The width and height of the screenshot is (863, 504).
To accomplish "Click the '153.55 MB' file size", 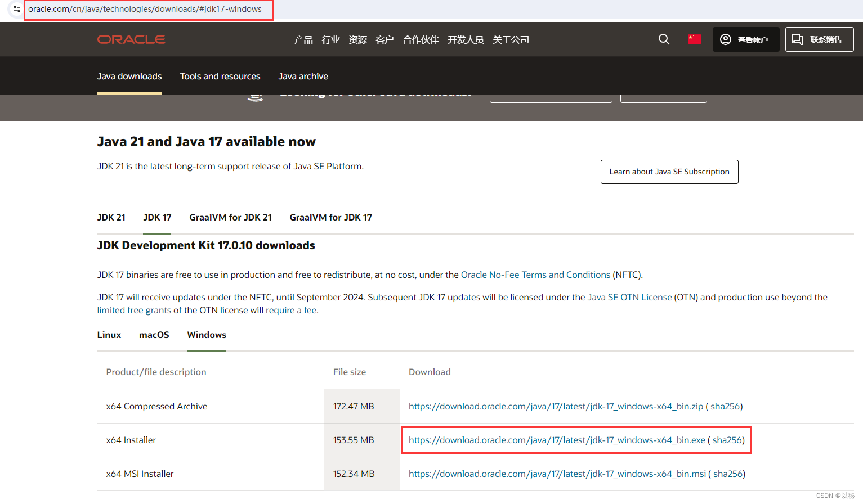I will pyautogui.click(x=354, y=440).
